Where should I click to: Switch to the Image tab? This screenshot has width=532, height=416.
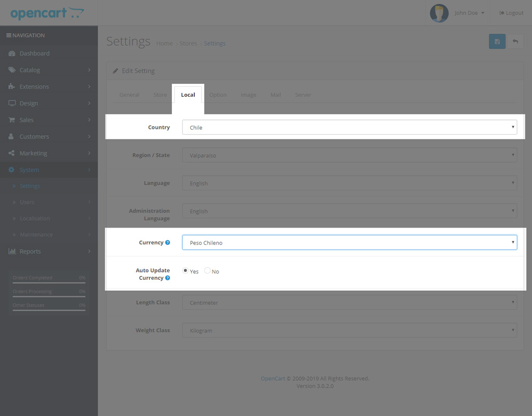(x=248, y=95)
